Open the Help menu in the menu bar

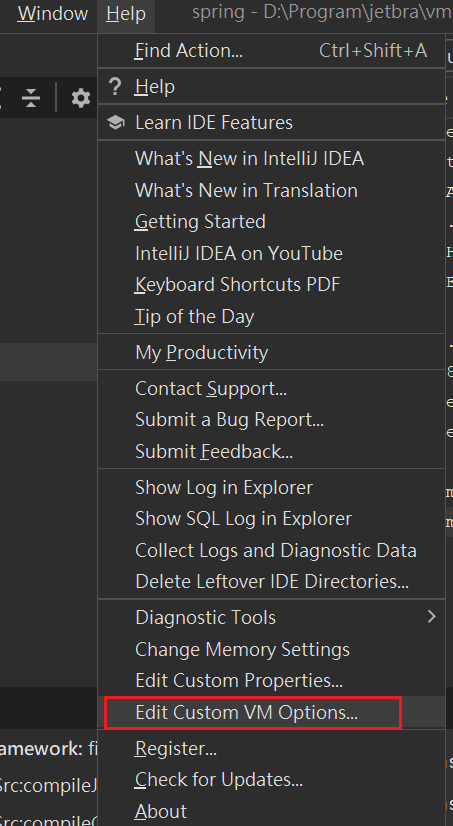(x=126, y=13)
